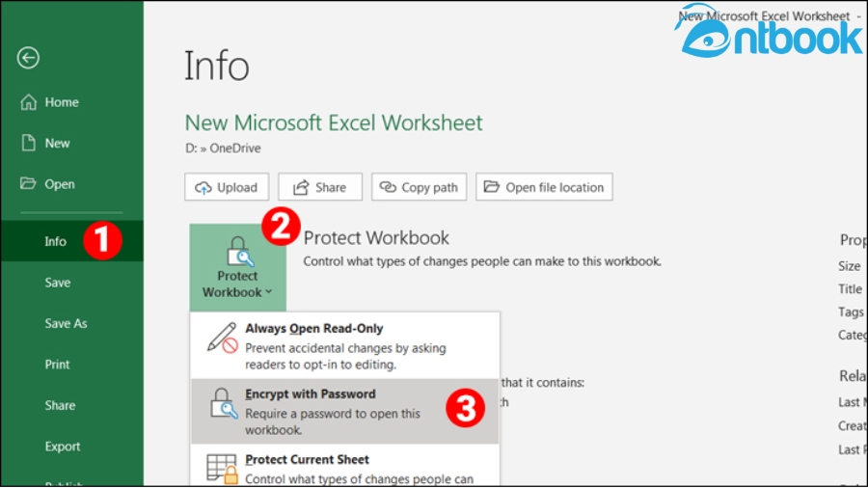Click the Tags property label
Screen dimensions: 868x488
[x=851, y=312]
